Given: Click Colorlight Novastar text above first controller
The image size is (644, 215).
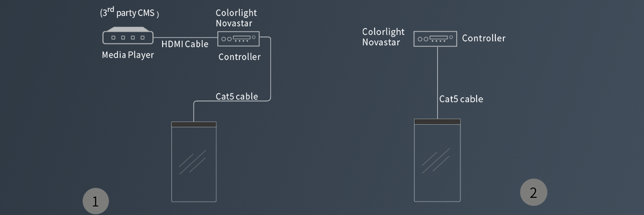Looking at the screenshot, I should pos(234,18).
